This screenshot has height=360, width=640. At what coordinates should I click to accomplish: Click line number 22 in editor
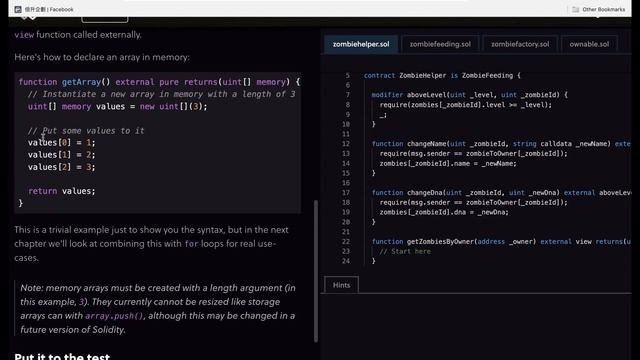tap(346, 242)
